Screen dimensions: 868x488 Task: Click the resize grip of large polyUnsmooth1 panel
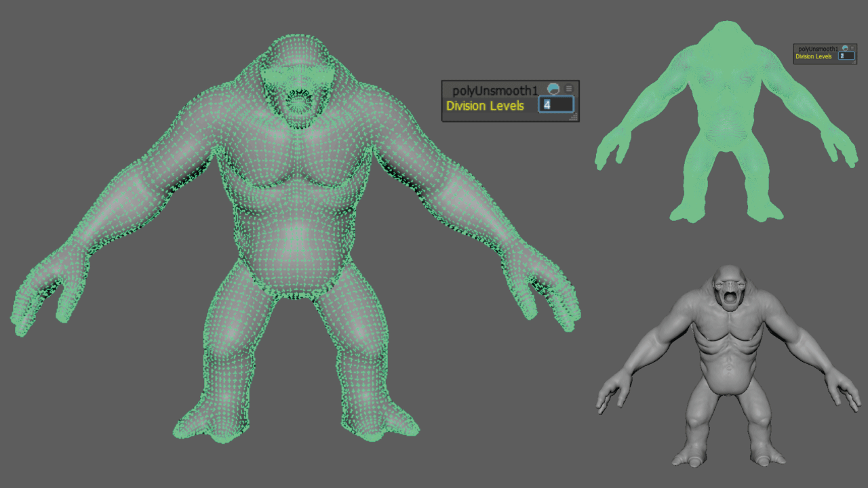(x=574, y=117)
